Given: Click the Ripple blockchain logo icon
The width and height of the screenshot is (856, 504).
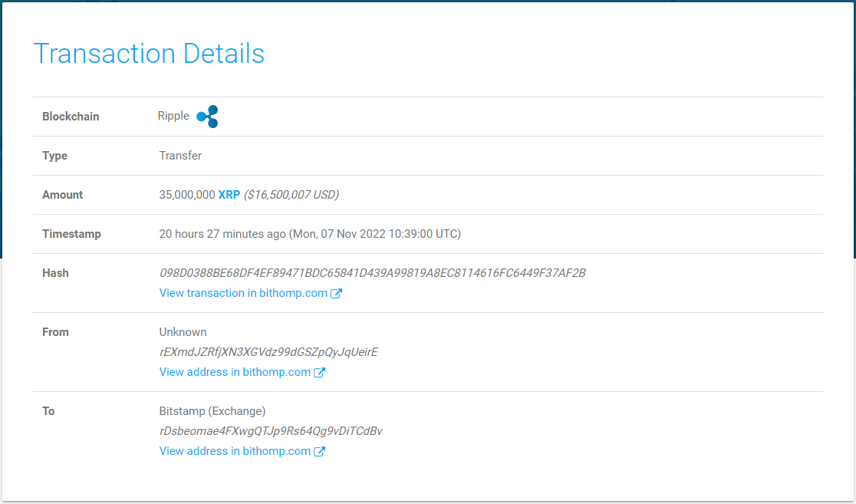Looking at the screenshot, I should tap(208, 117).
